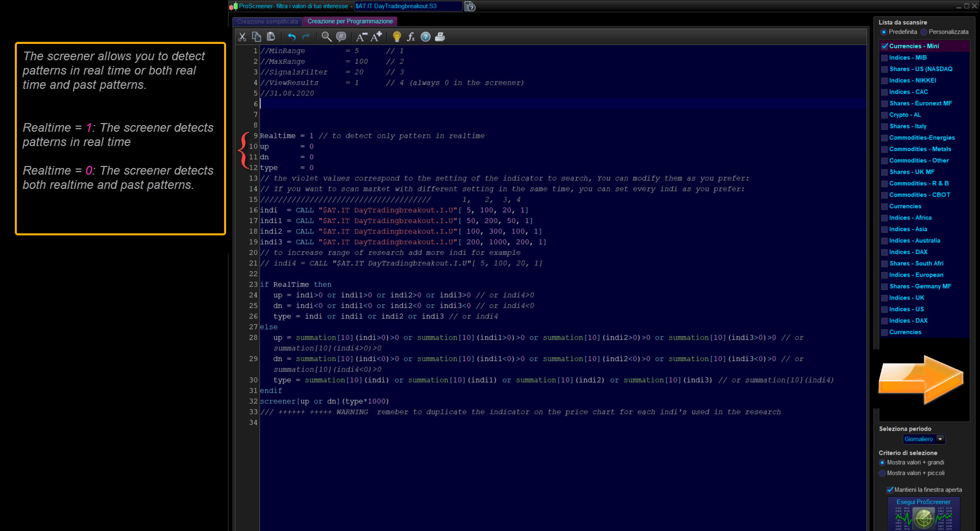Edit the screener name field $AT.IT DayTradingbreakout.S3
This screenshot has height=531, width=980.
point(408,6)
